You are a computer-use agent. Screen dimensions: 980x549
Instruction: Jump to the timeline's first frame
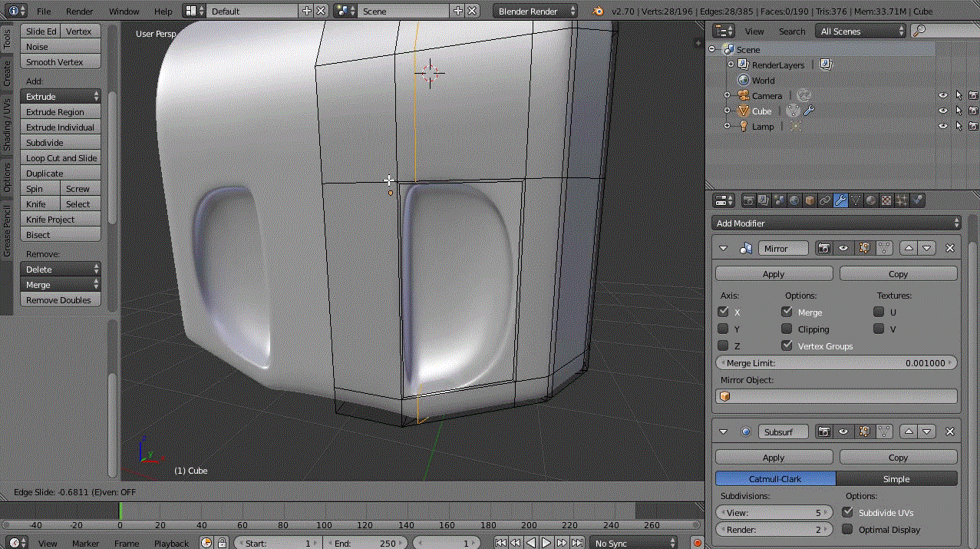click(x=500, y=543)
